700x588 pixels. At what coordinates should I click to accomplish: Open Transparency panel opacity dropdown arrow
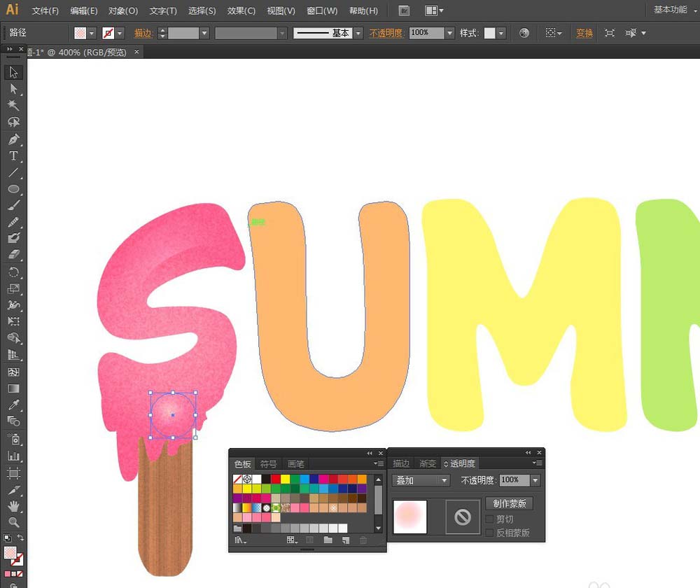tap(535, 480)
